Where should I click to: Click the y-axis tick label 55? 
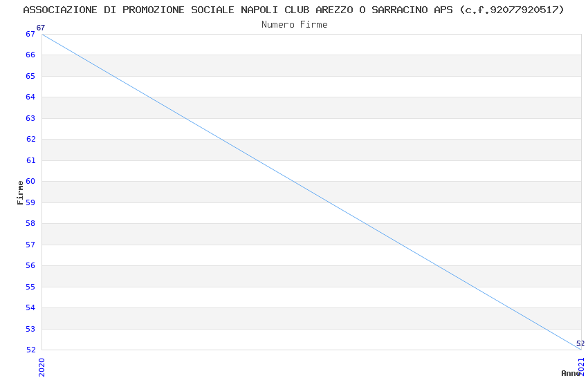pos(30,287)
